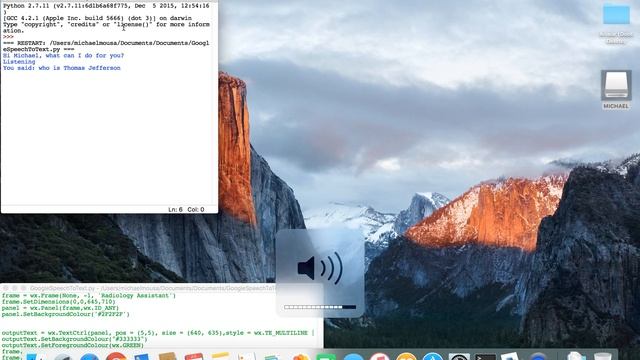Click the 'frame.SetDimensions(0,0,645,710)' code line

[58, 302]
